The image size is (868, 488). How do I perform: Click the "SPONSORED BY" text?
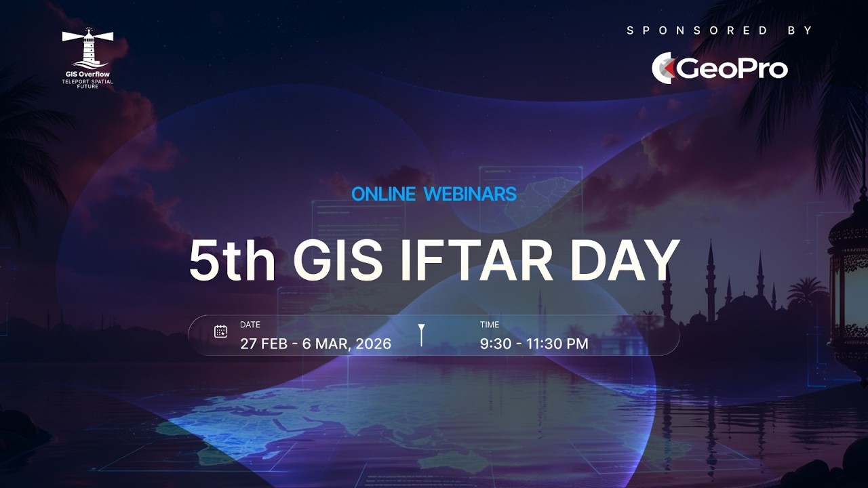[x=719, y=30]
